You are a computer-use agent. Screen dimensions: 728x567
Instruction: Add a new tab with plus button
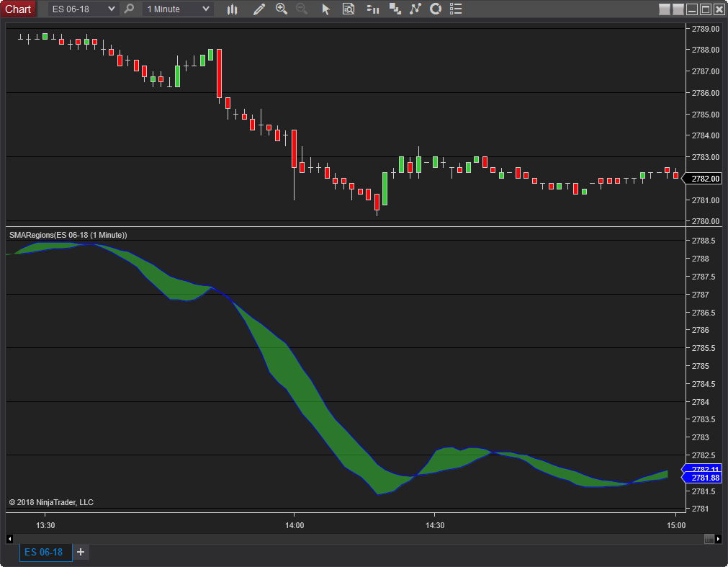[81, 552]
